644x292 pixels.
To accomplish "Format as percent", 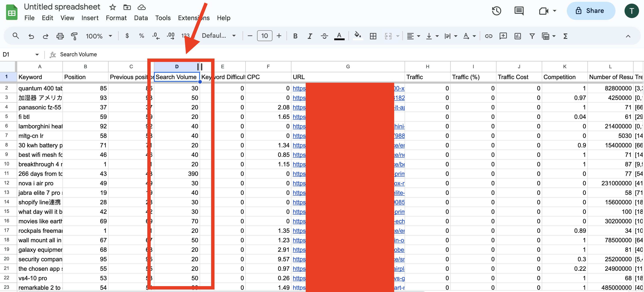I will click(141, 36).
